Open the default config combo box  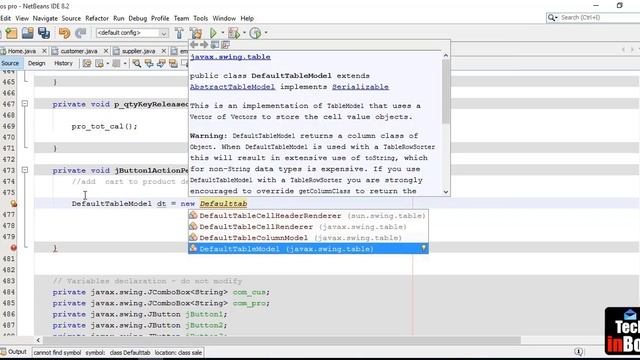point(132,33)
